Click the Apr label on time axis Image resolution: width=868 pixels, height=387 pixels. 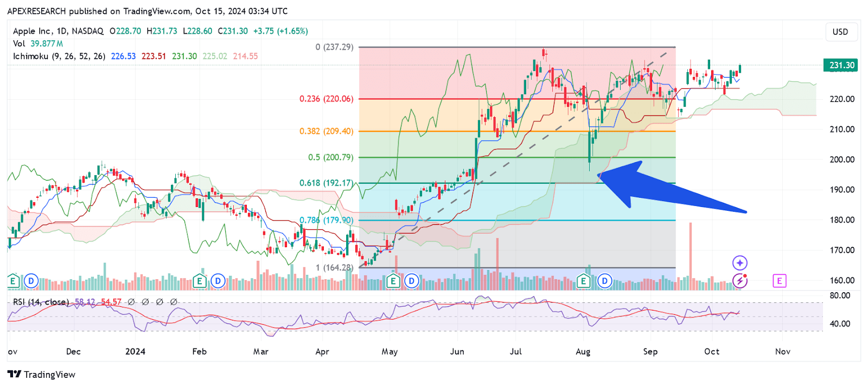pyautogui.click(x=322, y=351)
